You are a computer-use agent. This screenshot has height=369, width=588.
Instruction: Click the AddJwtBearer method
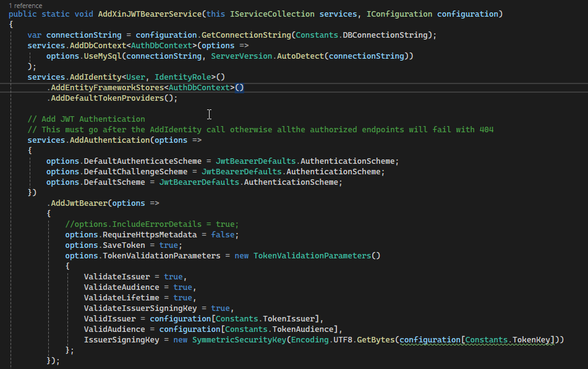pos(79,203)
